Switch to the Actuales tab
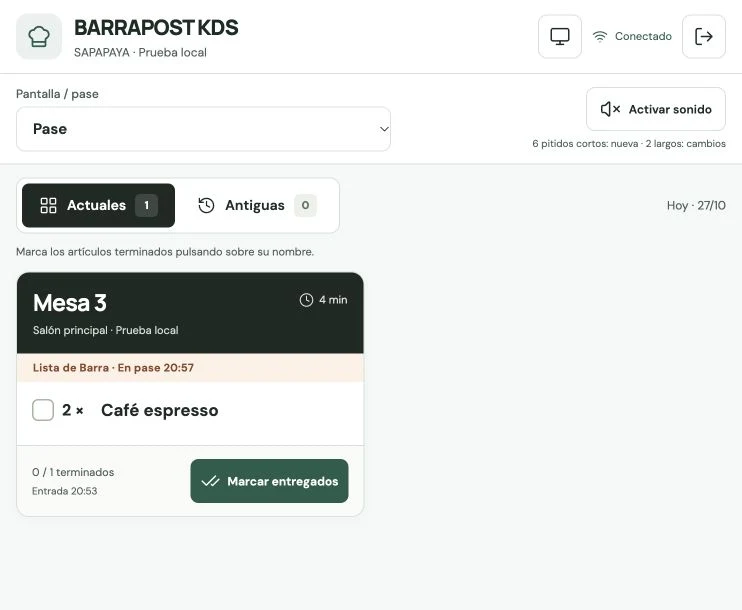This screenshot has height=610, width=742. tap(98, 205)
